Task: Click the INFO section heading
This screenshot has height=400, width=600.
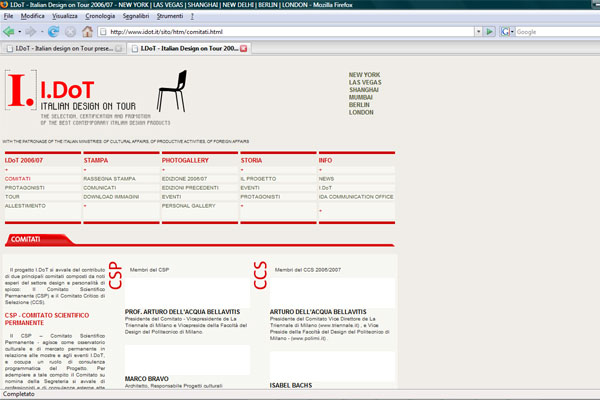Action: pos(325,160)
